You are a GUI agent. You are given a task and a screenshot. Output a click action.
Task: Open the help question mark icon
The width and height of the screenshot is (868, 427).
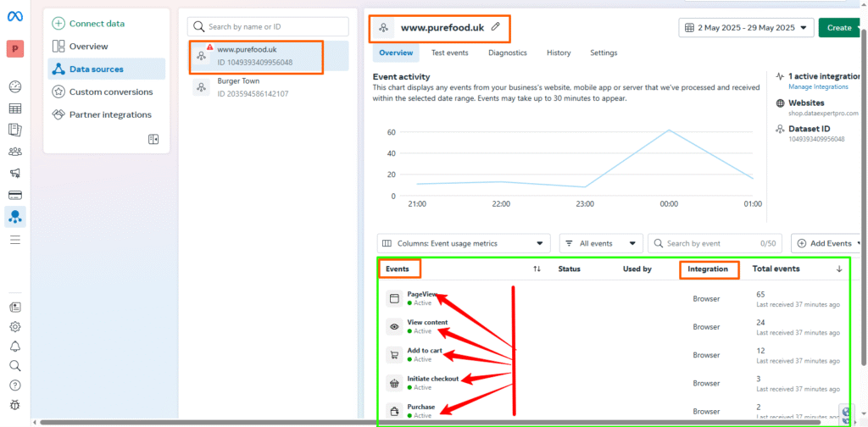click(15, 385)
